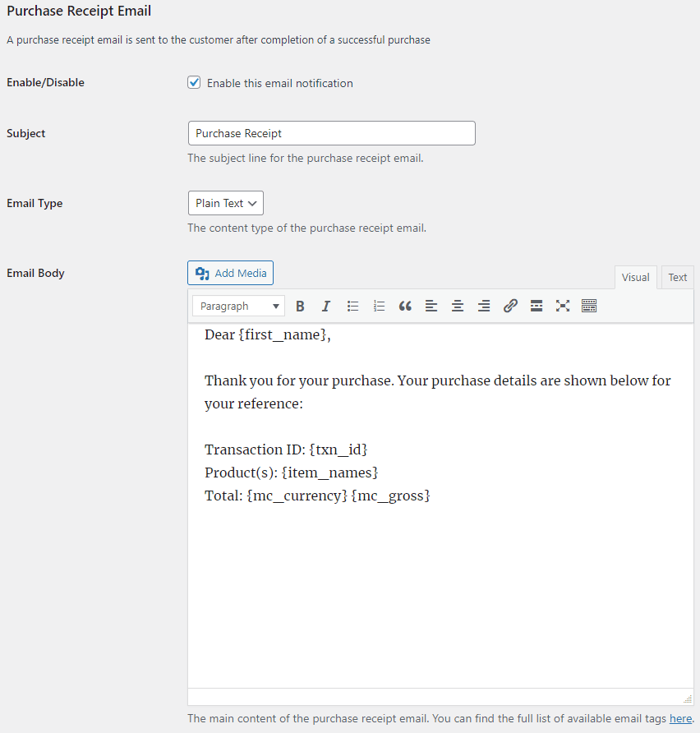The image size is (700, 733).
Task: Switch to the Text editing tab
Action: (x=676, y=277)
